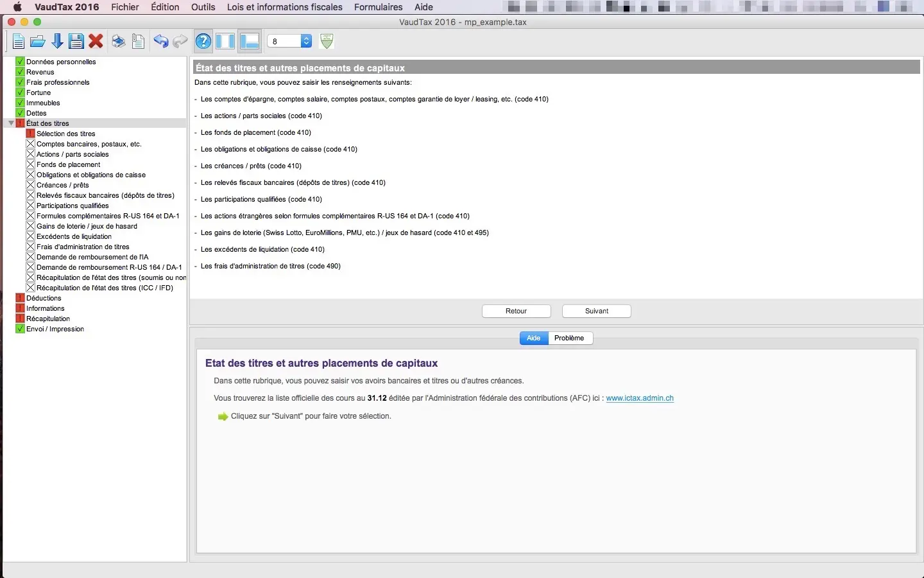
Task: Click the grey redo arrow icon
Action: 180,42
